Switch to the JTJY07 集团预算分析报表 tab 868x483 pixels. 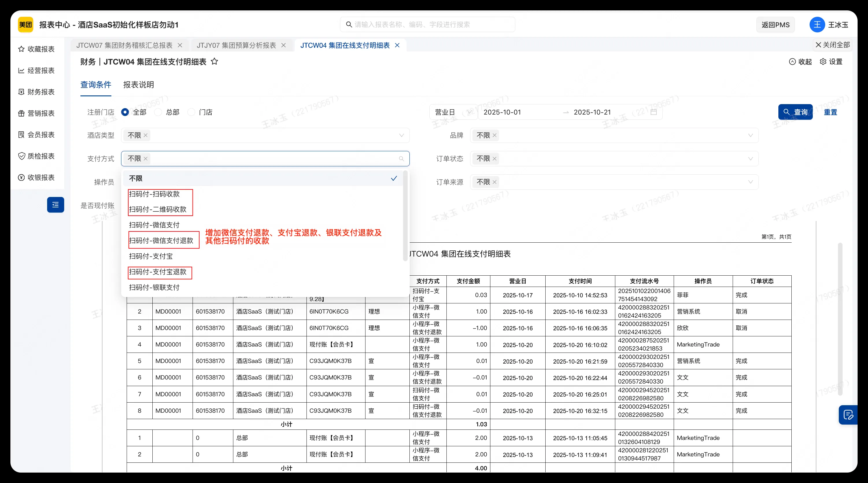pyautogui.click(x=237, y=45)
